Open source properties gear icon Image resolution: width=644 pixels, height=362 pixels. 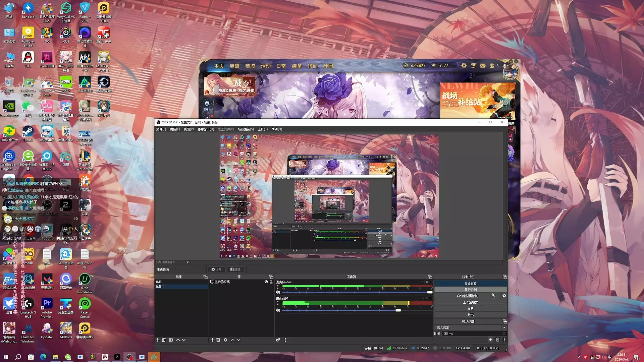click(x=225, y=340)
